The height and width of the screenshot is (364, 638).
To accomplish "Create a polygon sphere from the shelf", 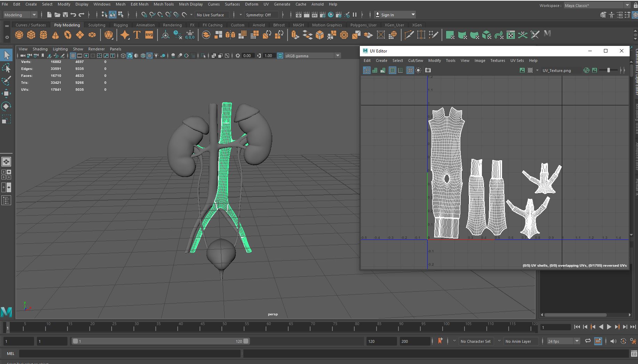I will (19, 35).
